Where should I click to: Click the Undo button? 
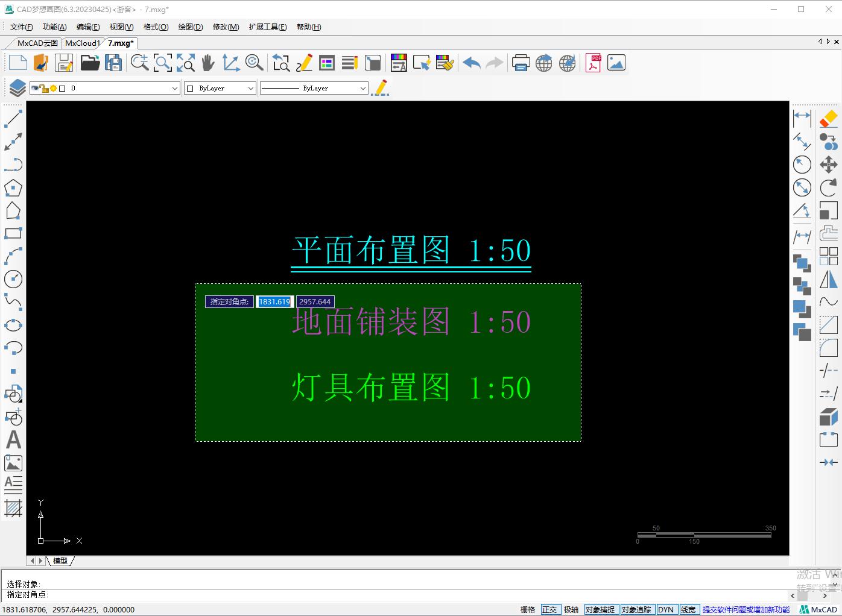pyautogui.click(x=472, y=62)
